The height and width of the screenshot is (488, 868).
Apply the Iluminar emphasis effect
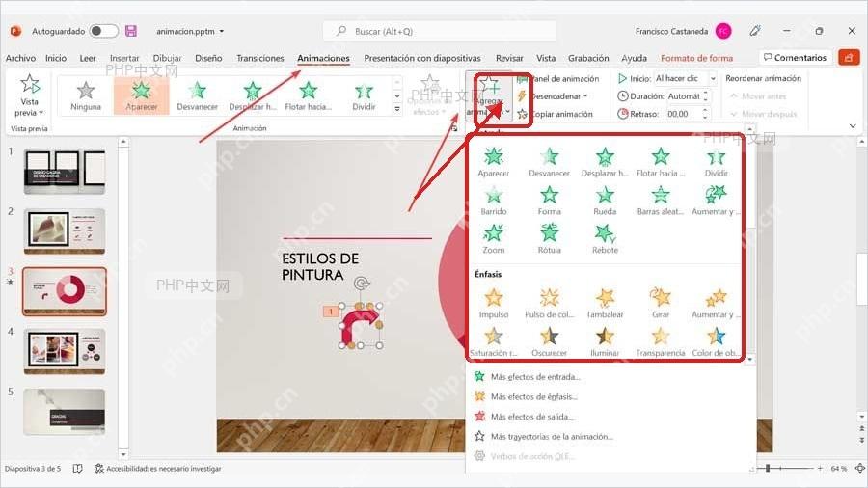[x=605, y=341]
